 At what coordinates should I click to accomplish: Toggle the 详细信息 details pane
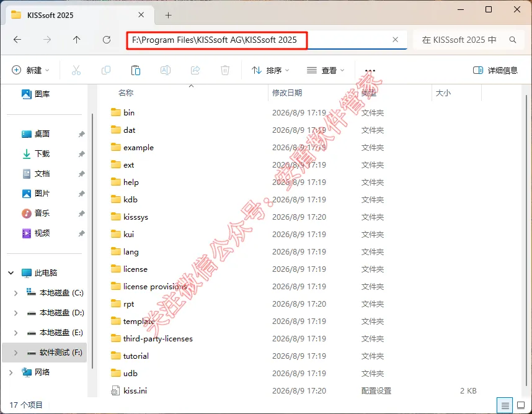coord(495,70)
